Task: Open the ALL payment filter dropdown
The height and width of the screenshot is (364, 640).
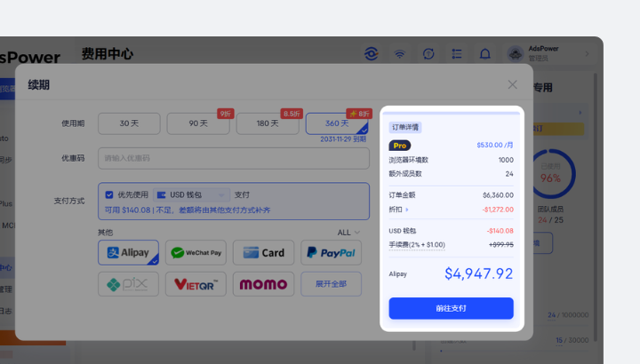Action: coord(348,233)
